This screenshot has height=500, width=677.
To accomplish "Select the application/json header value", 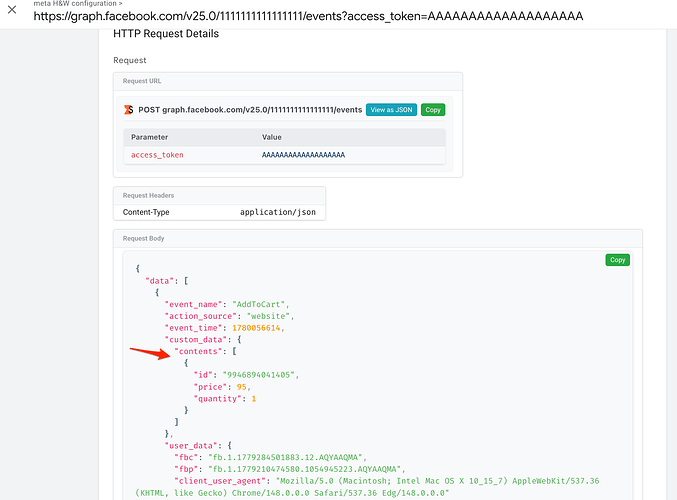I will point(278,212).
